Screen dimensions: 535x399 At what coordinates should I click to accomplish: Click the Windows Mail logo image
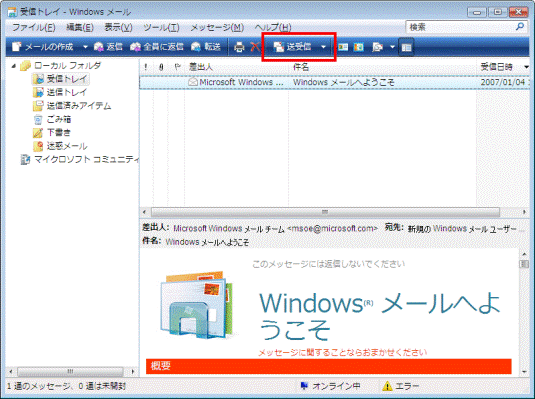197,304
